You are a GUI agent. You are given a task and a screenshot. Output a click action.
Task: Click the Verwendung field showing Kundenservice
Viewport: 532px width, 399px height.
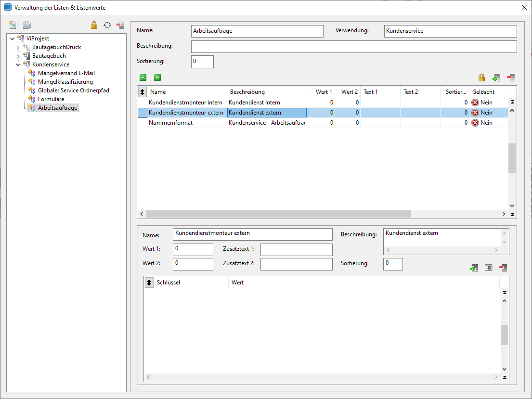click(x=450, y=31)
